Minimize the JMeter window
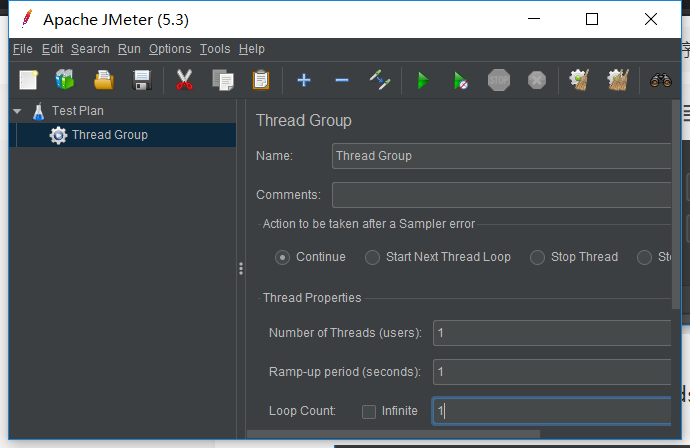This screenshot has width=690, height=448. point(534,19)
